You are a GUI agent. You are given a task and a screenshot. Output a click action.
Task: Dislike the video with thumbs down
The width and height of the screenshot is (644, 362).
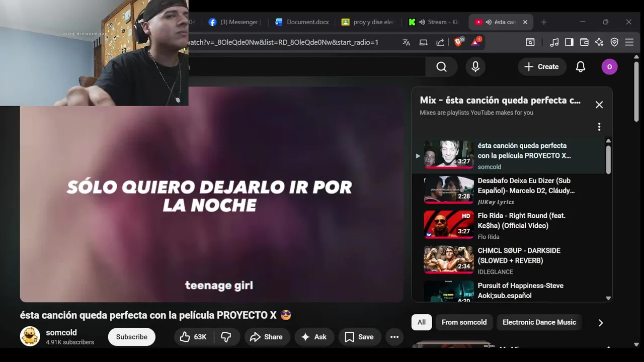point(226,337)
